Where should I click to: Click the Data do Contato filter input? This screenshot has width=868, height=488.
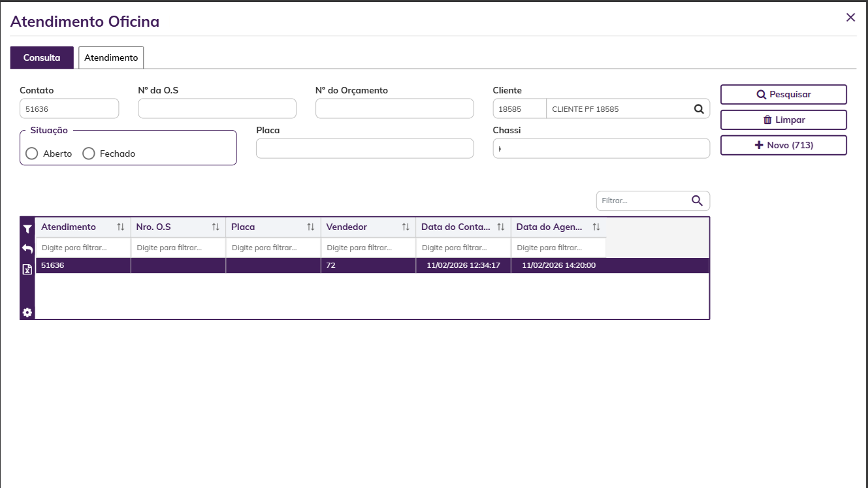(x=463, y=248)
